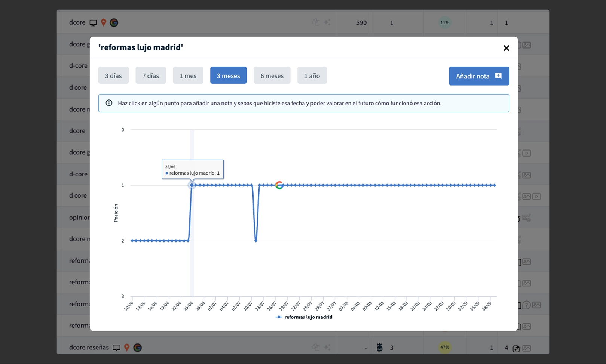Image resolution: width=606 pixels, height=364 pixels.
Task: Select the 3 meses range tab
Action: click(x=228, y=75)
